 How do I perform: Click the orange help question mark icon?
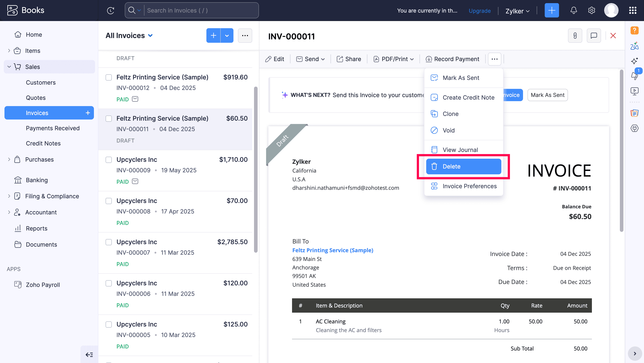point(634,30)
